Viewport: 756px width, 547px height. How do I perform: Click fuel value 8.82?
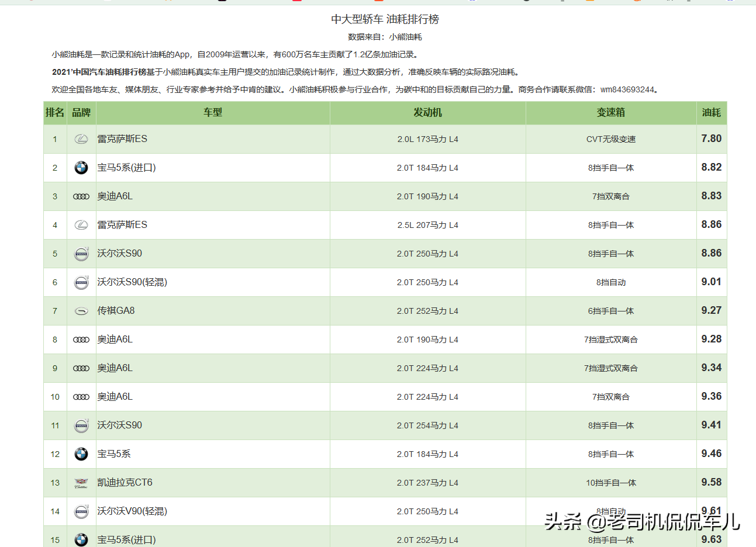point(712,167)
